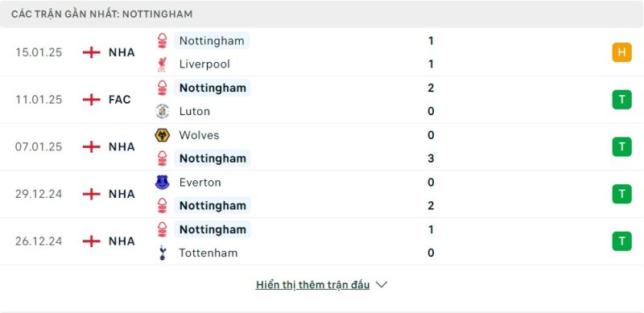Click green T badge for Luton match
The width and height of the screenshot is (644, 313).
(x=621, y=100)
